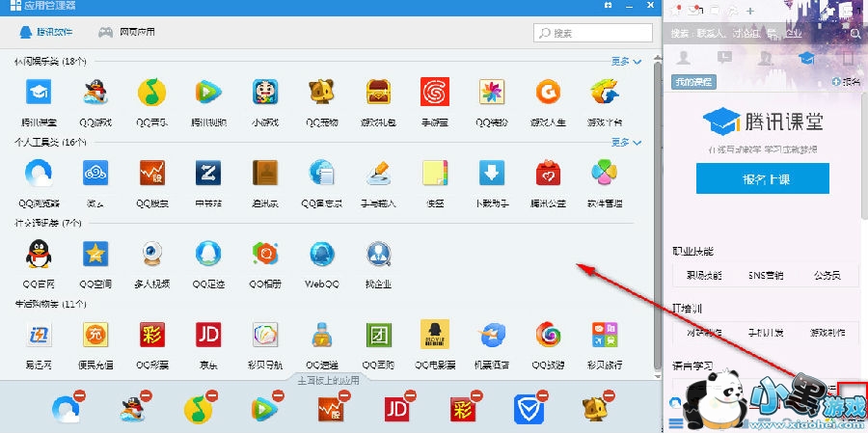Open the 游戏人生 app
868x433 pixels.
point(548,92)
